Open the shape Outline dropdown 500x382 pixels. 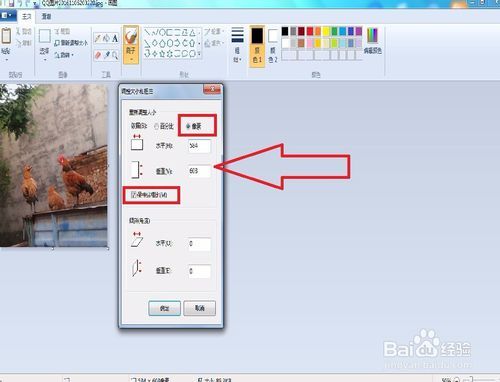click(214, 32)
